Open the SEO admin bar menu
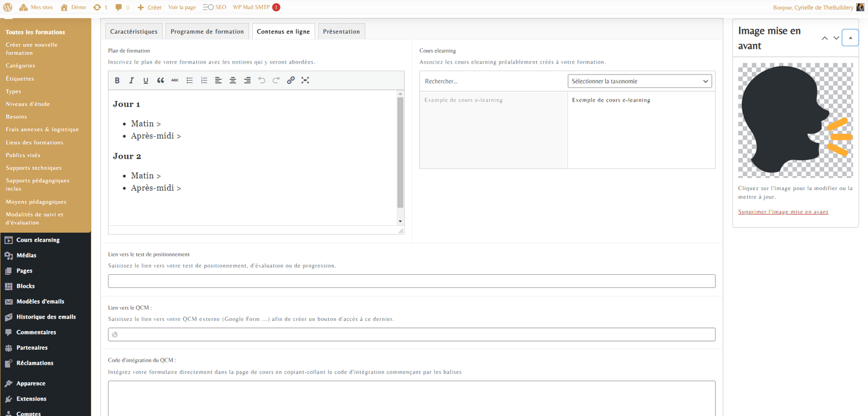 pyautogui.click(x=215, y=7)
